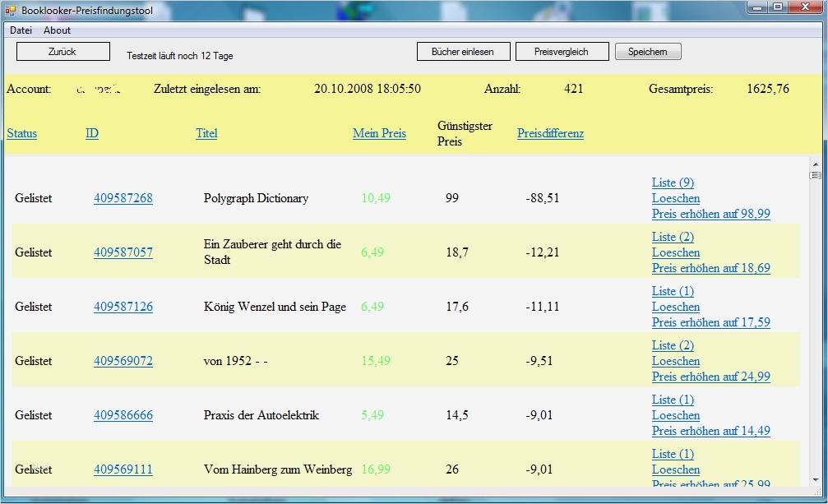
Task: Click the Booklooker app icon in title bar
Action: [x=11, y=10]
